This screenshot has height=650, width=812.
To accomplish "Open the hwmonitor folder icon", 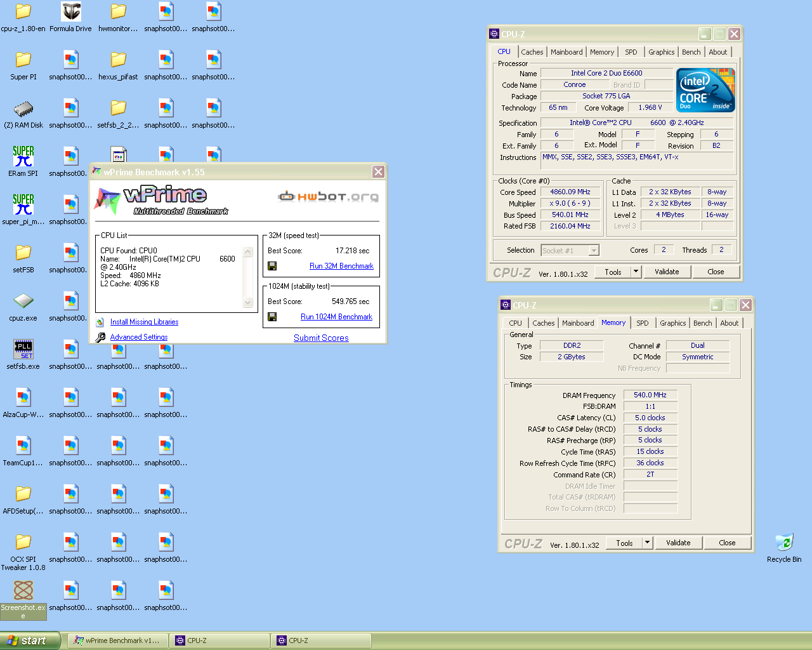I will pyautogui.click(x=119, y=11).
